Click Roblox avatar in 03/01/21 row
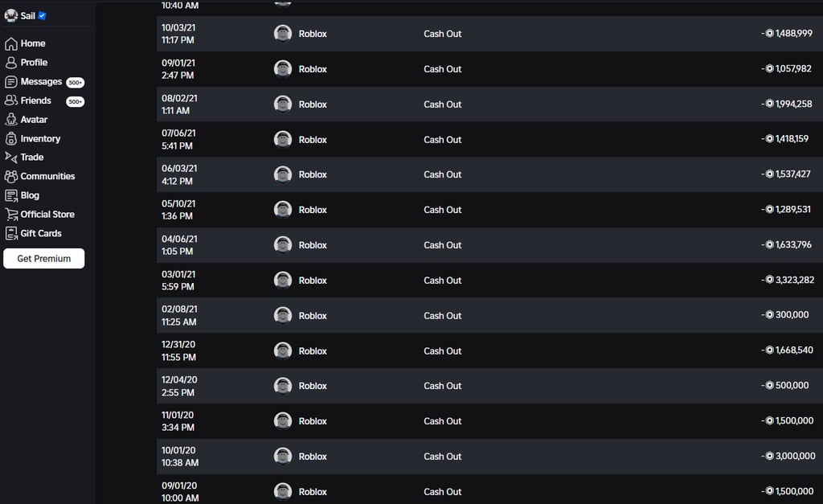823x504 pixels. coord(283,281)
